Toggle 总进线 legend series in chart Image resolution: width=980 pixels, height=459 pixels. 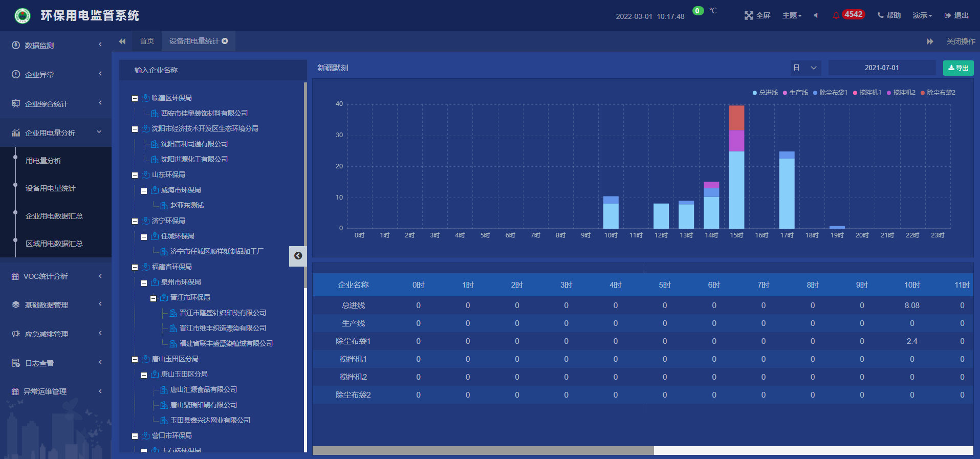[765, 93]
